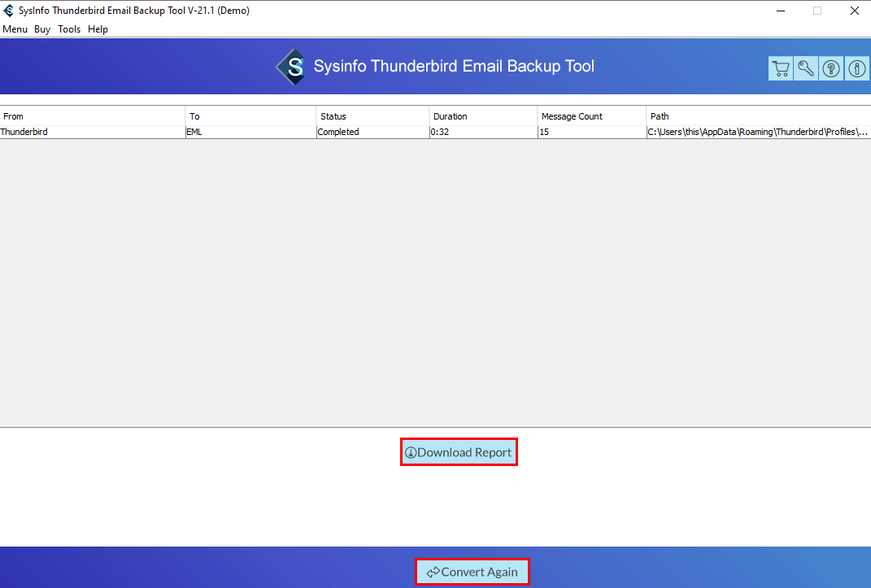Open the Tools menu

click(x=69, y=29)
